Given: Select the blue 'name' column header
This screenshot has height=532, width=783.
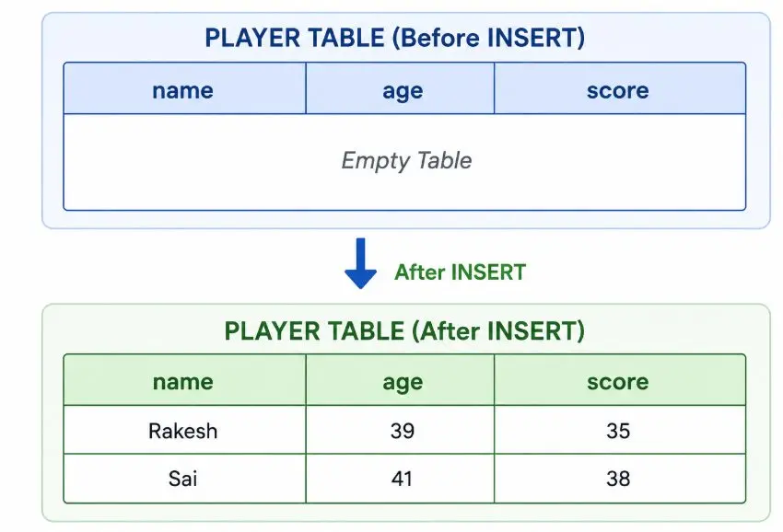Looking at the screenshot, I should 184,88.
